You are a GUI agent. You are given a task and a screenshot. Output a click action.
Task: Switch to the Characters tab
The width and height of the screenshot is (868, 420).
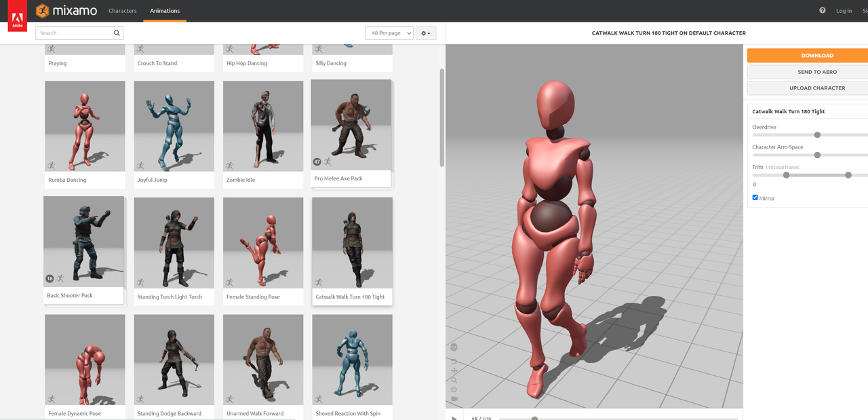[122, 11]
